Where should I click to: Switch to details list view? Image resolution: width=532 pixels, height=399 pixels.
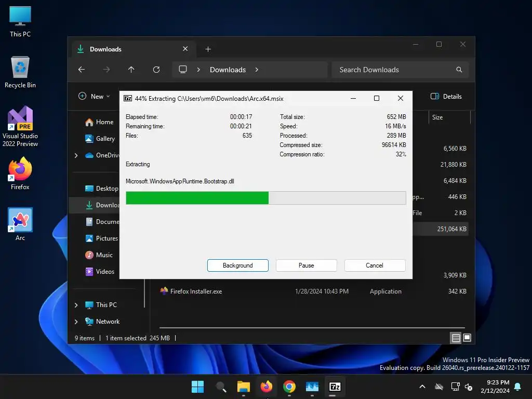click(456, 338)
